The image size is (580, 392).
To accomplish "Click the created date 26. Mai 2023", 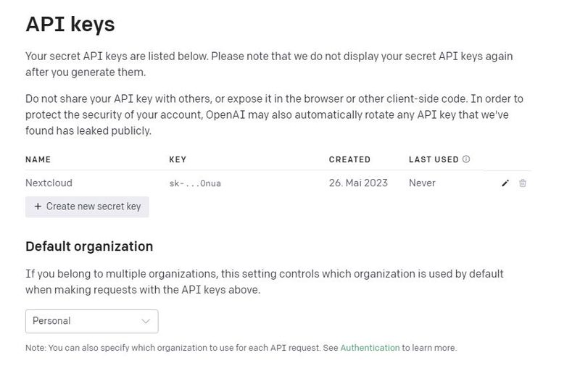I will (358, 183).
